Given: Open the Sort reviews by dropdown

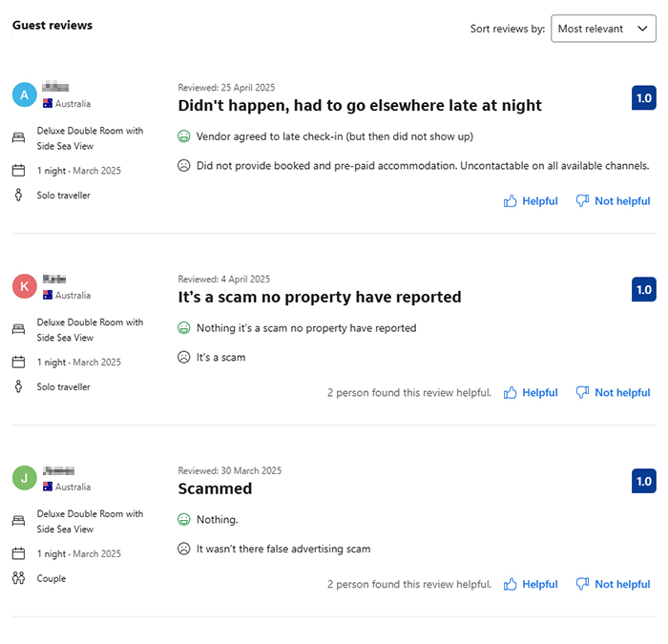Looking at the screenshot, I should click(x=603, y=29).
